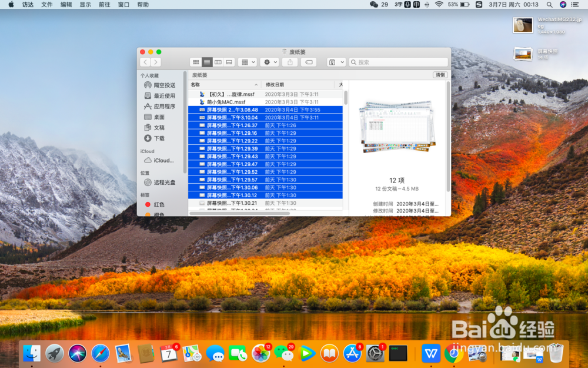Open Calendar from the Dock
588x368 pixels.
(169, 353)
